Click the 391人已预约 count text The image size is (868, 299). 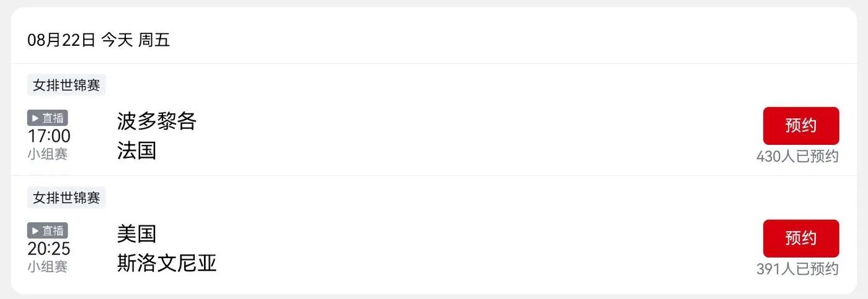pos(797,269)
